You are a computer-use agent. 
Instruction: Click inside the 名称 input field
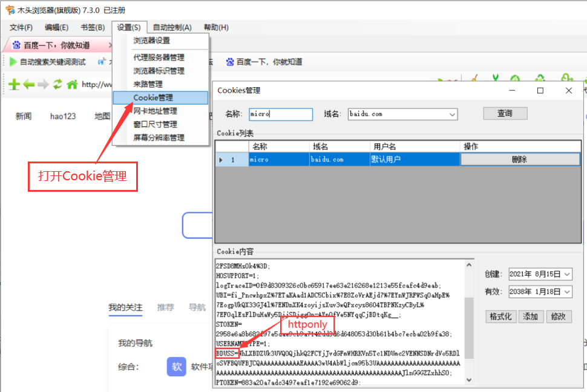(280, 114)
